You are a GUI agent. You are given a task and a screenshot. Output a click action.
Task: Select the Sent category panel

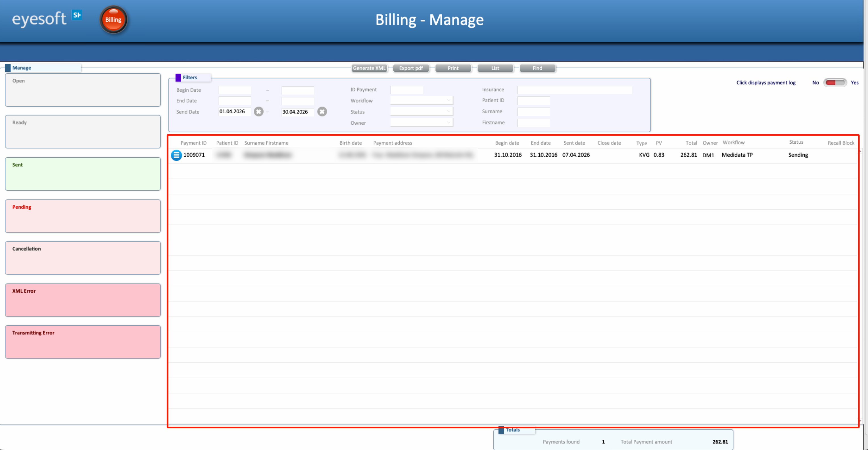pyautogui.click(x=83, y=174)
